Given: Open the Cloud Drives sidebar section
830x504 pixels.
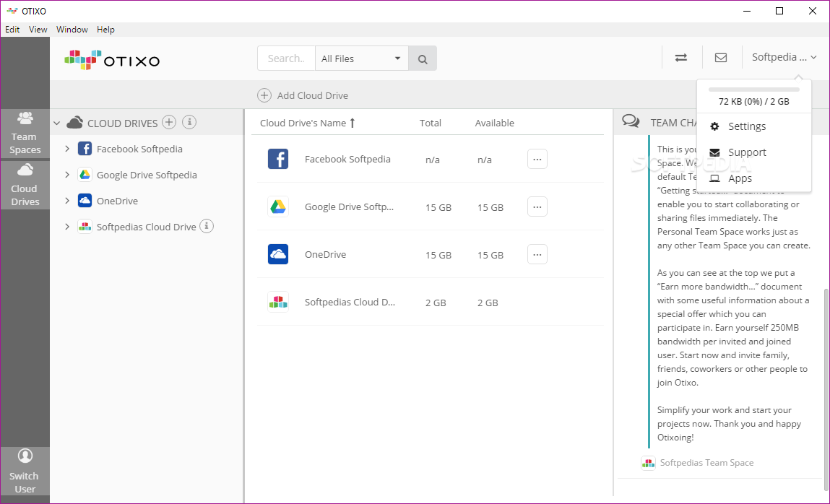Looking at the screenshot, I should [25, 185].
